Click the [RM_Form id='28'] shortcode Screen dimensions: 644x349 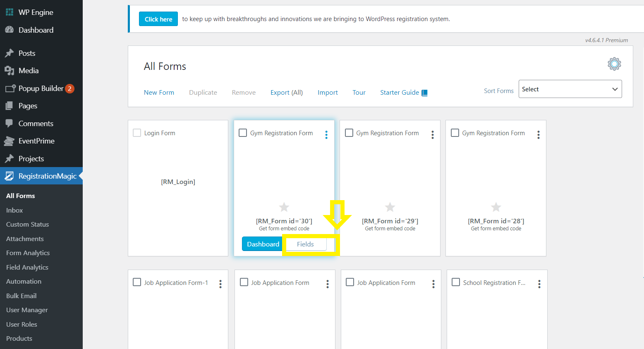pyautogui.click(x=496, y=221)
